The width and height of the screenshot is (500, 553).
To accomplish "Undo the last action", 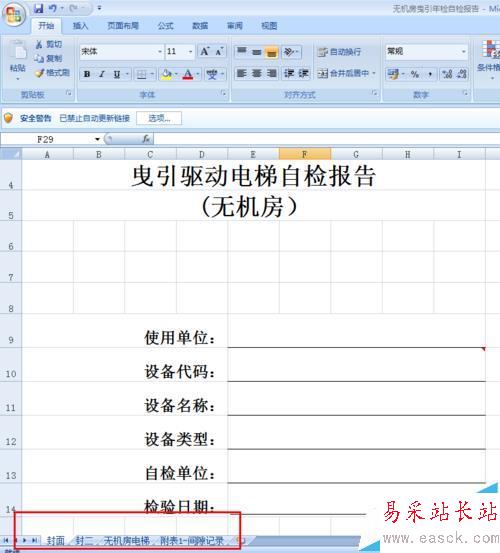I will pyautogui.click(x=53, y=8).
